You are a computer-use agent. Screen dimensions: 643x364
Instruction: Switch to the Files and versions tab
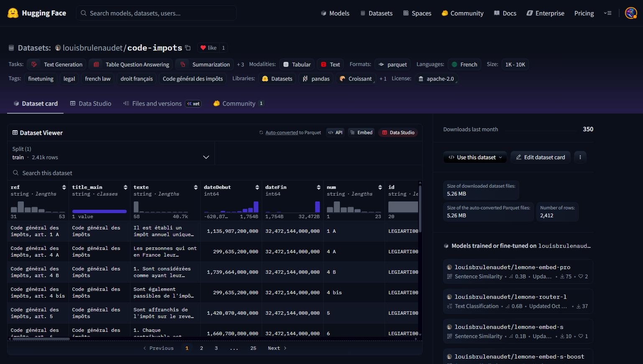[x=157, y=104]
